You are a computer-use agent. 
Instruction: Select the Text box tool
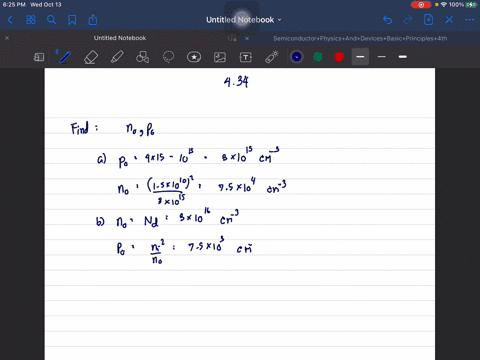[x=246, y=57]
